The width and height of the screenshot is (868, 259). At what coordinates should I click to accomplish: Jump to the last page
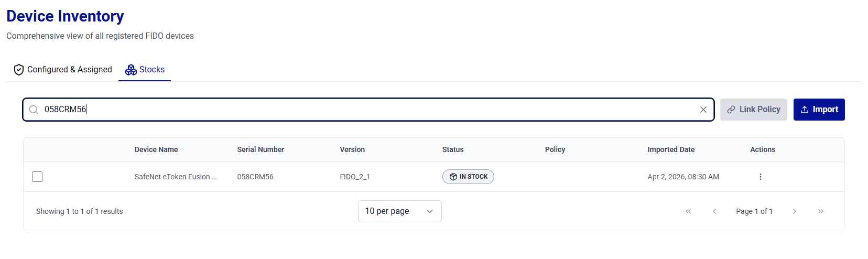[821, 211]
